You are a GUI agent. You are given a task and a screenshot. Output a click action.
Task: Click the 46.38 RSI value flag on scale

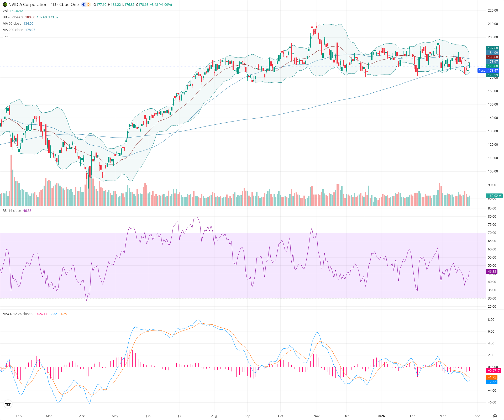(492, 272)
